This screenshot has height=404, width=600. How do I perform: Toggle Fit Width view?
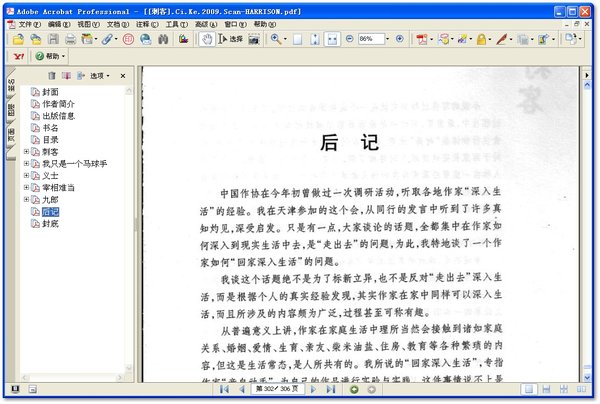[x=332, y=39]
